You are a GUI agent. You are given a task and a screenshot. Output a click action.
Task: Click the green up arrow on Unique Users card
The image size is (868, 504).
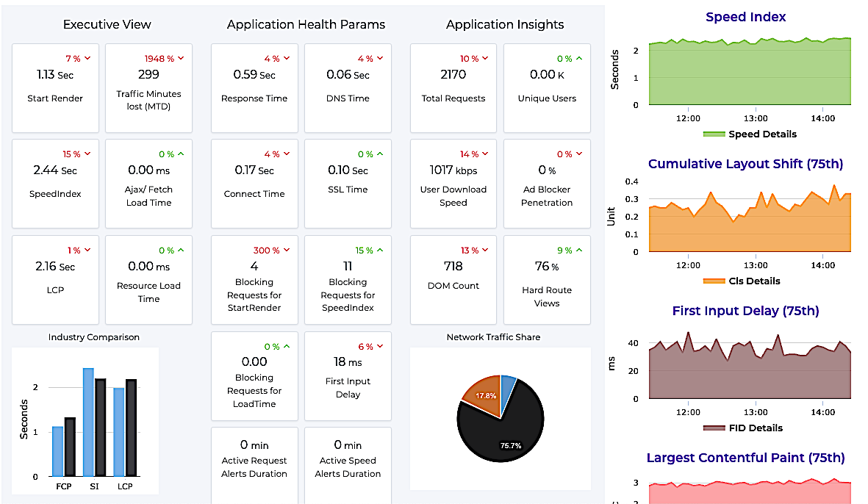pos(579,58)
